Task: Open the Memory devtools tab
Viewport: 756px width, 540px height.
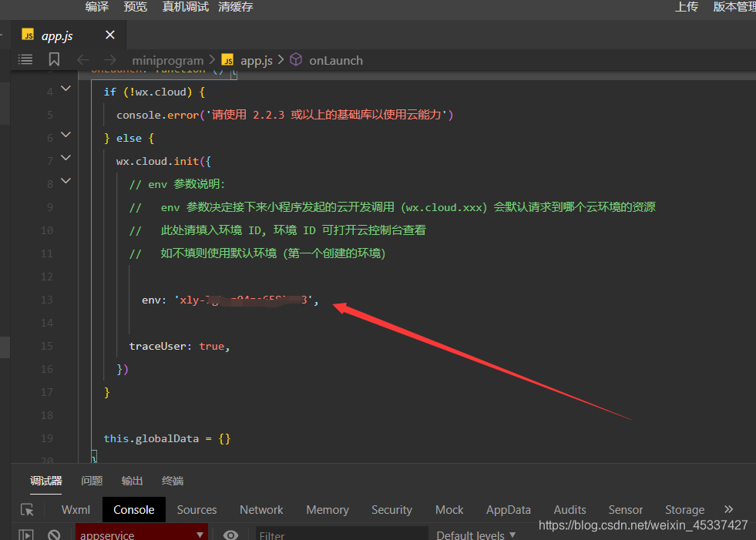Action: (328, 510)
